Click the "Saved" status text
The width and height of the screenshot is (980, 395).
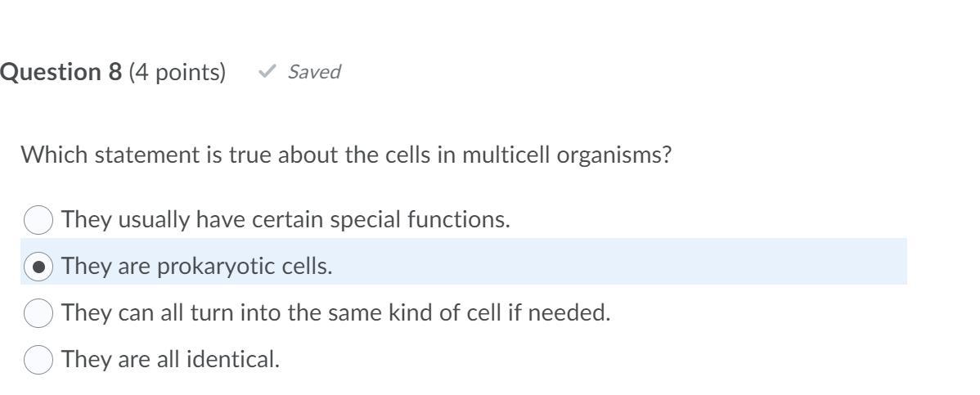(314, 72)
